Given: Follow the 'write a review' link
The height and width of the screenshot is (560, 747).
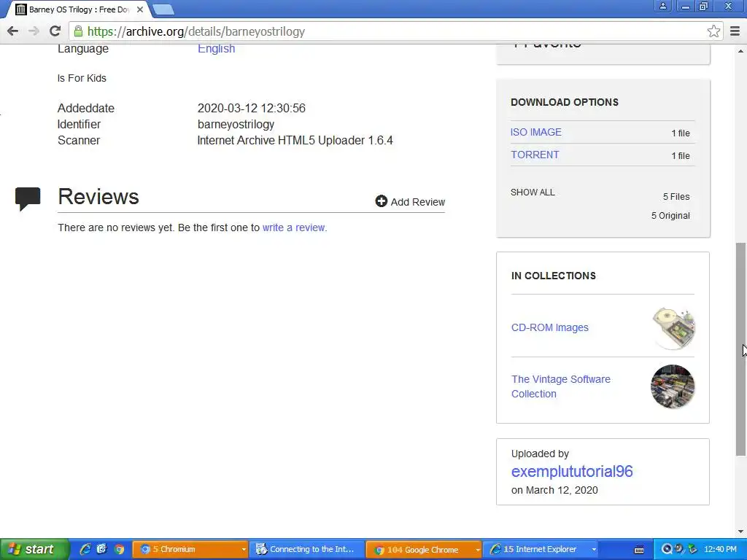Looking at the screenshot, I should point(295,227).
